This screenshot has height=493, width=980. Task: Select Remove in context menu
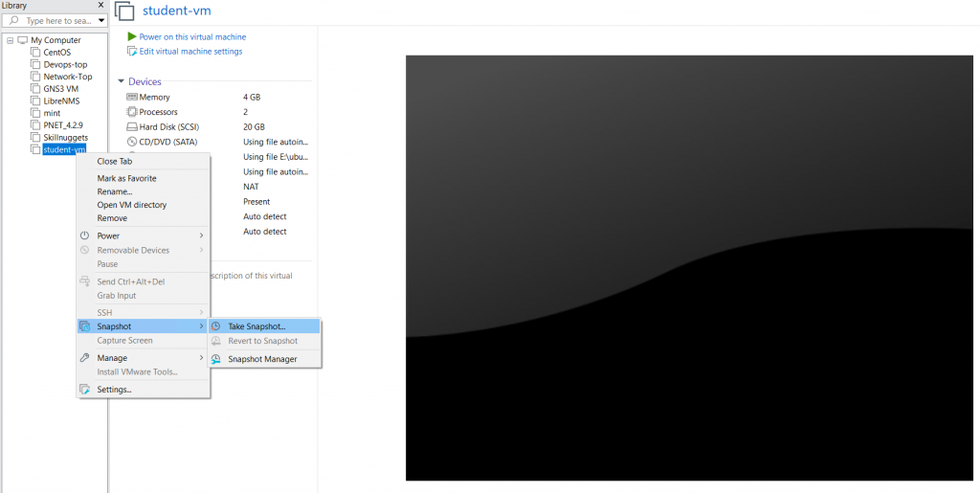[112, 218]
